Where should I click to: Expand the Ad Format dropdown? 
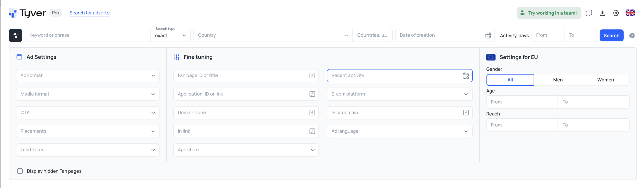click(x=88, y=76)
